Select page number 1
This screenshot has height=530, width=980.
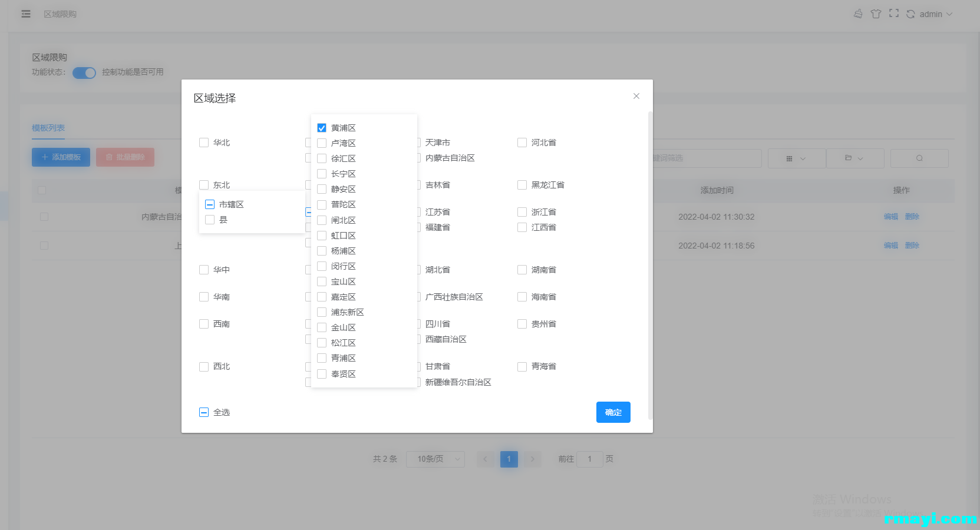[x=509, y=459]
